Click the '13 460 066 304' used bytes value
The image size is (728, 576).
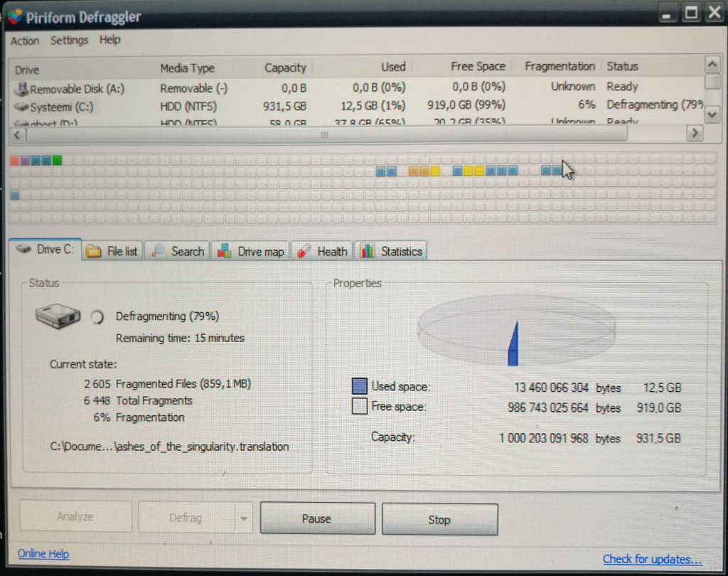551,388
